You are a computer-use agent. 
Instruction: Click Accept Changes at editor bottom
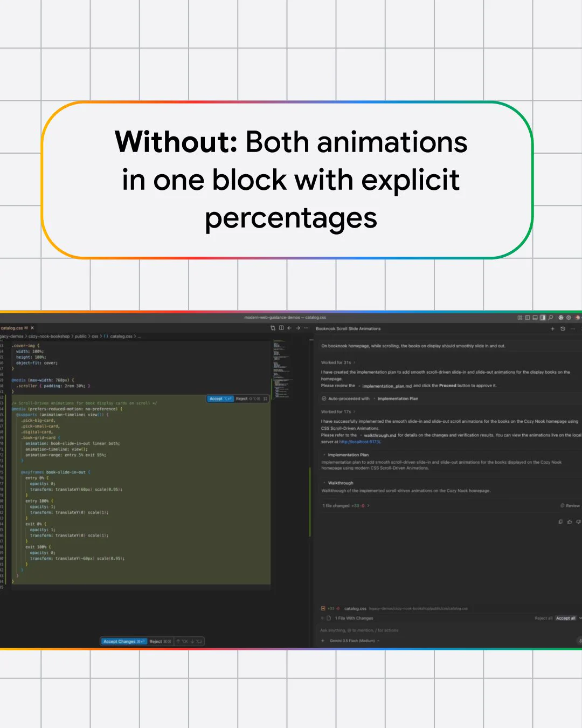tap(124, 641)
